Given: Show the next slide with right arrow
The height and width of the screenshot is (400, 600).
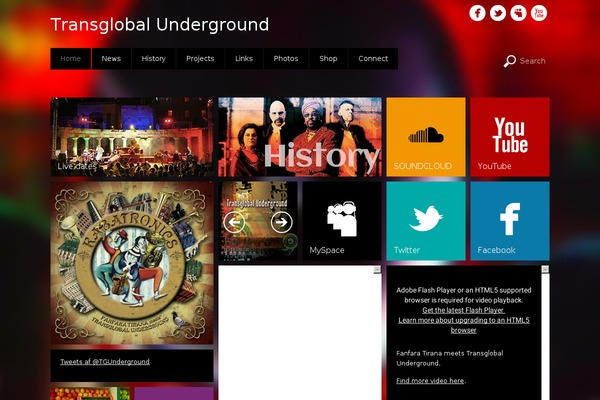Looking at the screenshot, I should (282, 222).
